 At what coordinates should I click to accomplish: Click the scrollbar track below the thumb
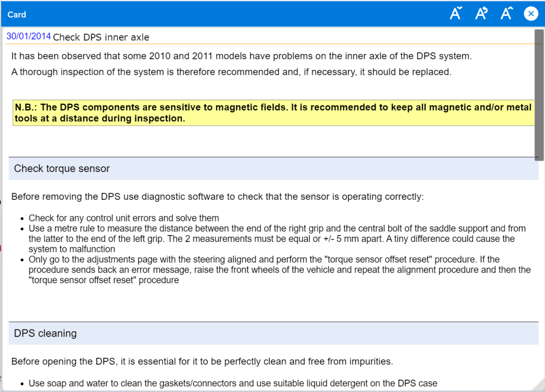[539, 272]
